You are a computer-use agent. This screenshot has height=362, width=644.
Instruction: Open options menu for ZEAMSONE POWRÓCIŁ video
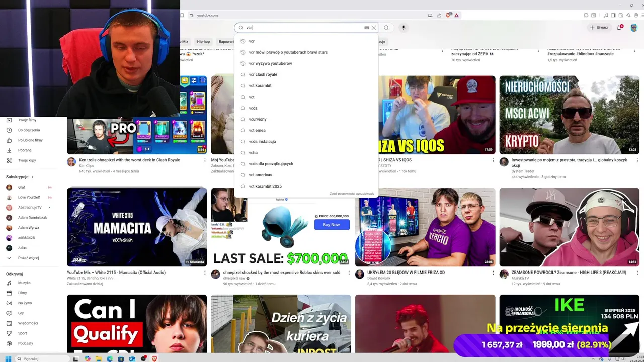637,273
